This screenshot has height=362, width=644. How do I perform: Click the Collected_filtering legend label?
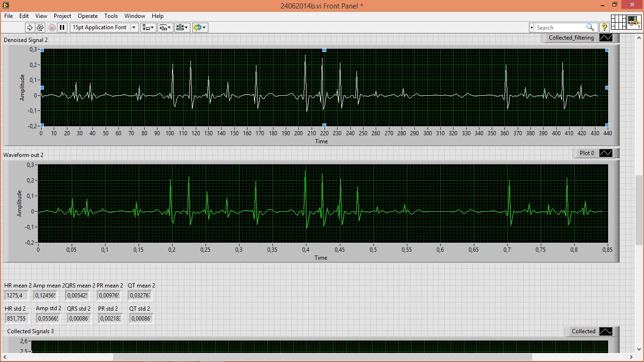tap(571, 38)
